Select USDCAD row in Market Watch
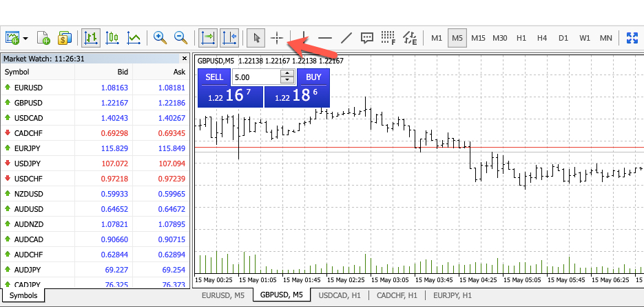Viewport: 644px width, 307px height. tap(95, 118)
